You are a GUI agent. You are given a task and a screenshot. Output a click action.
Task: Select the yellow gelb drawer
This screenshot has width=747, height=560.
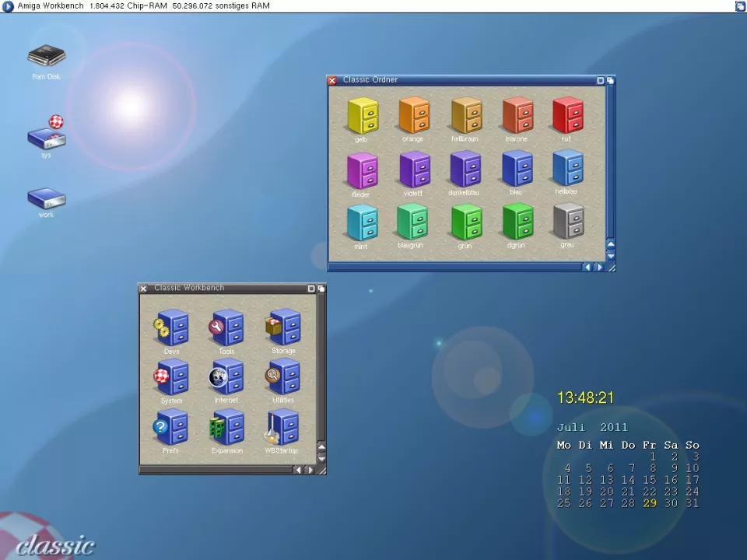pyautogui.click(x=362, y=117)
